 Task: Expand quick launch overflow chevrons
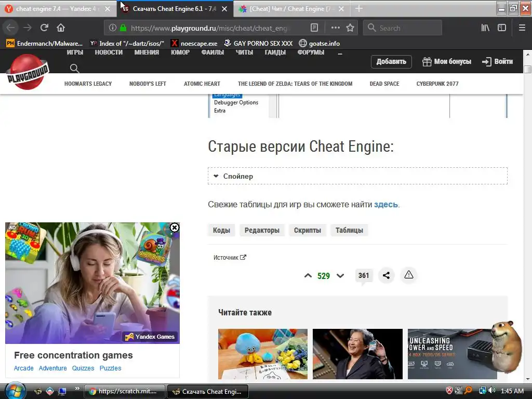(77, 389)
